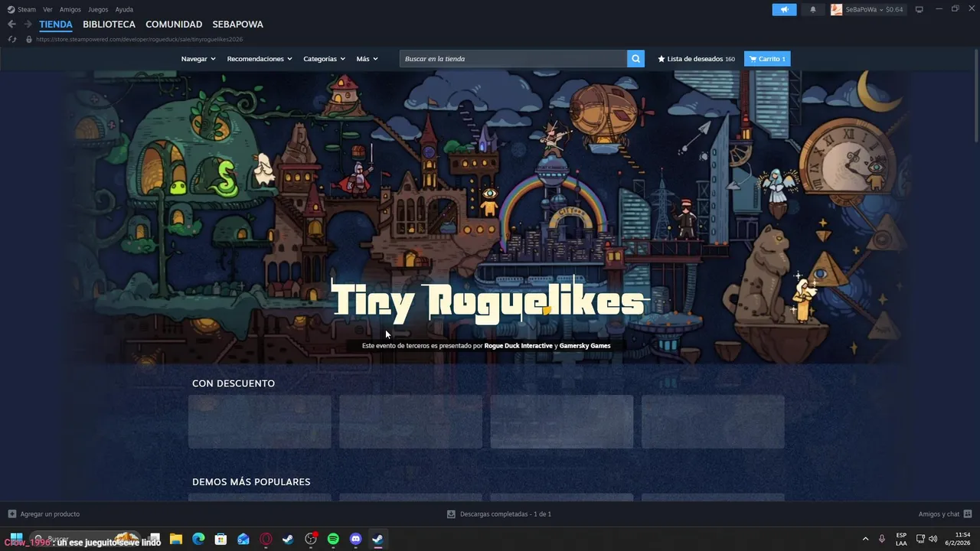
Task: Expand the Recomendaciones dropdown
Action: [260, 59]
